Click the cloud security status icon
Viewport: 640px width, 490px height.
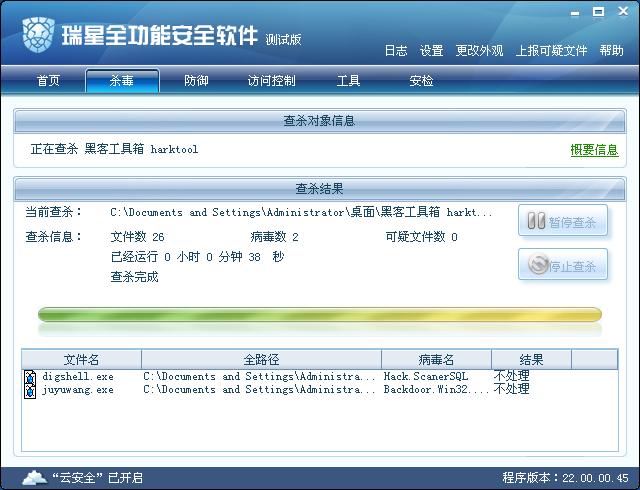coord(35,477)
